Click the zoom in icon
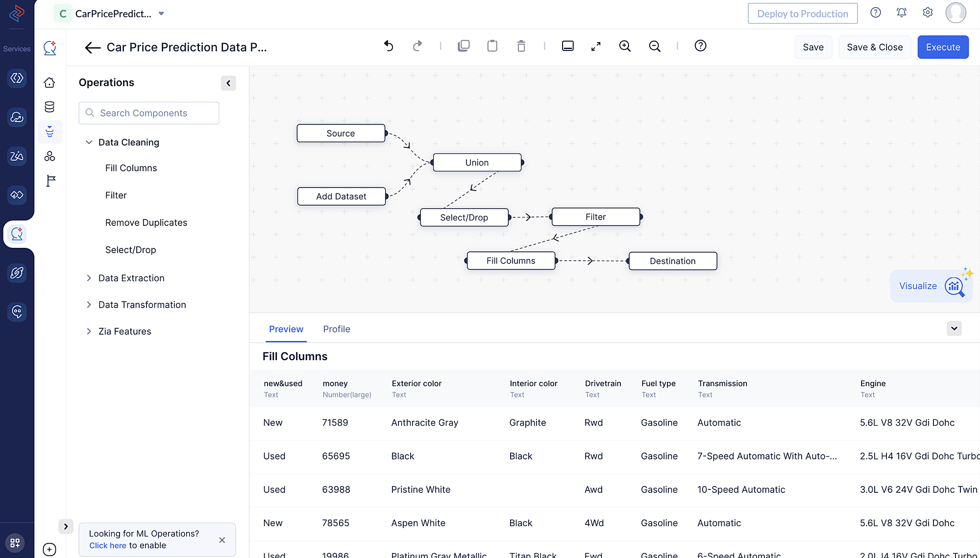Viewport: 980px width, 558px height. pyautogui.click(x=625, y=46)
